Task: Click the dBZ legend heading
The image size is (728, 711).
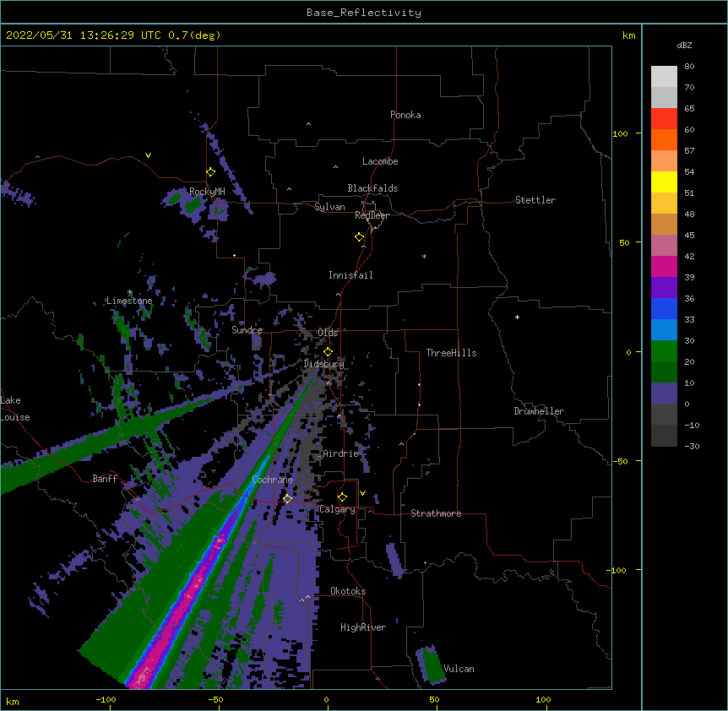Action: coord(684,45)
